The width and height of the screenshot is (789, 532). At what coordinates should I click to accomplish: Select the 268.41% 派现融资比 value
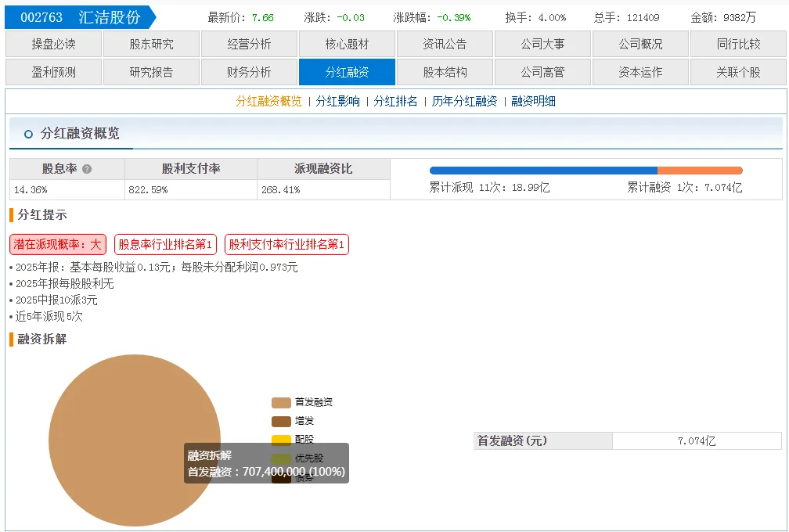[x=281, y=189]
